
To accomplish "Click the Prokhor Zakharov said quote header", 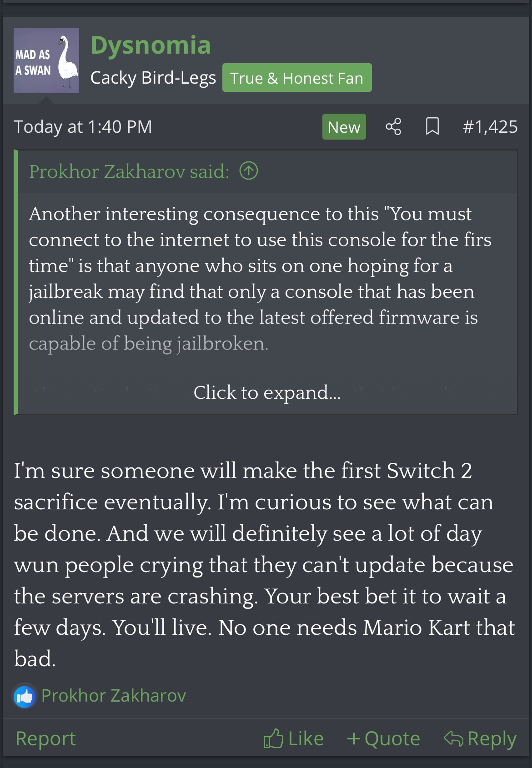I will click(x=129, y=171).
